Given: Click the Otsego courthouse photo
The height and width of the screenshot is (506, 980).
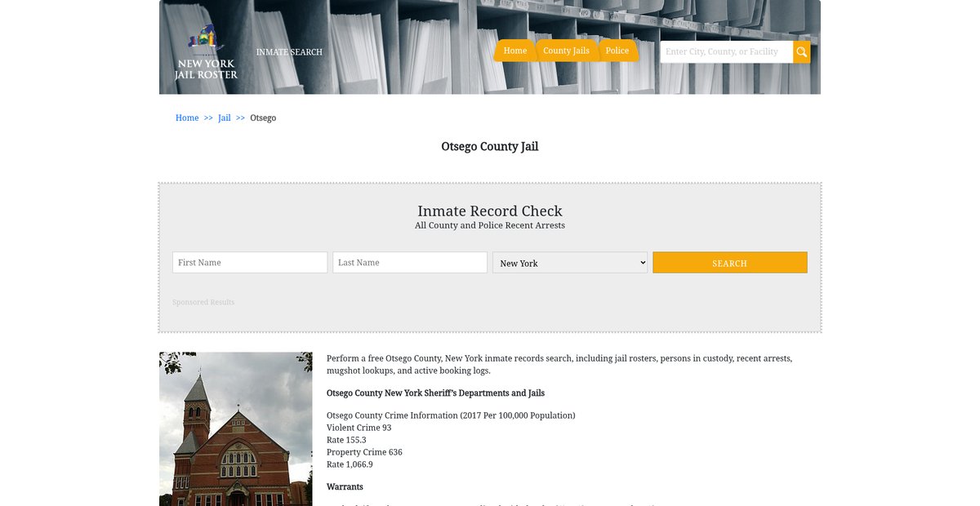Looking at the screenshot, I should 236,429.
